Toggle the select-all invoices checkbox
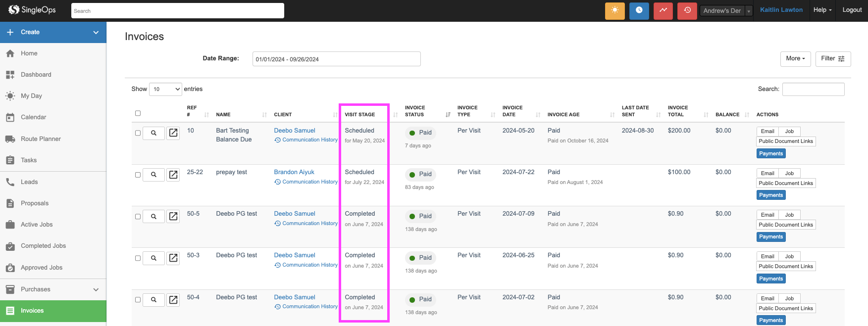 [138, 113]
